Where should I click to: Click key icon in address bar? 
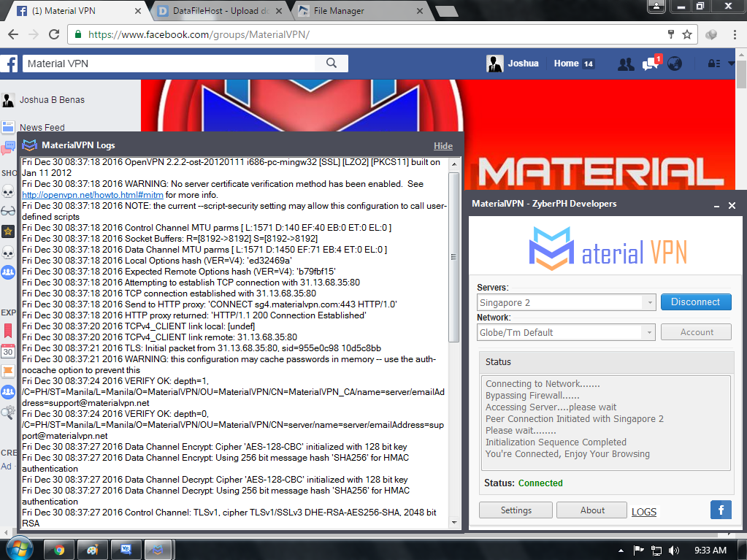[x=671, y=34]
